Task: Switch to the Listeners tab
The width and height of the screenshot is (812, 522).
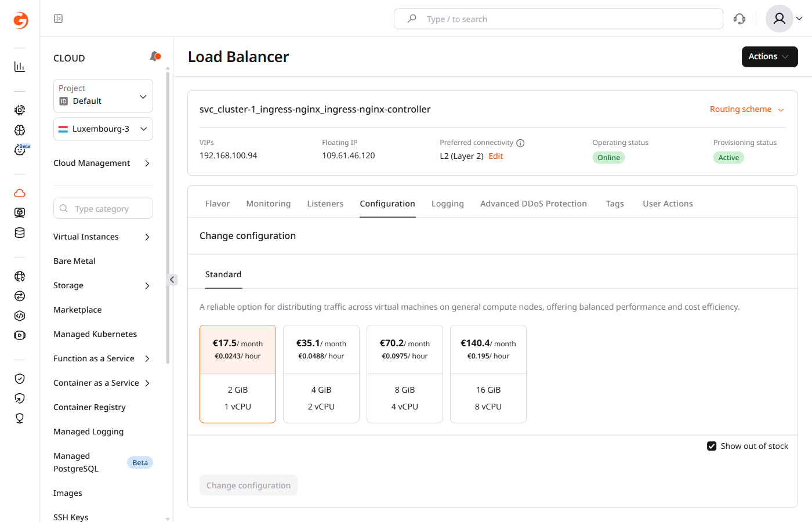Action: (325, 204)
